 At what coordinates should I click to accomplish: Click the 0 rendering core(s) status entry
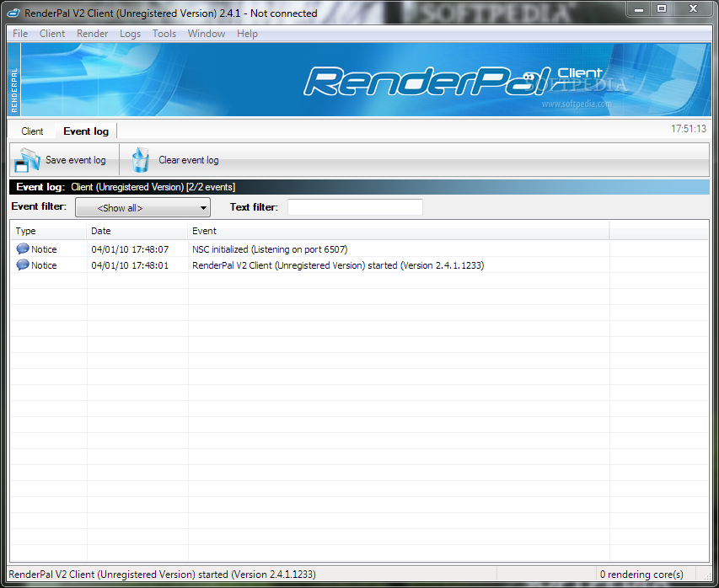click(641, 575)
